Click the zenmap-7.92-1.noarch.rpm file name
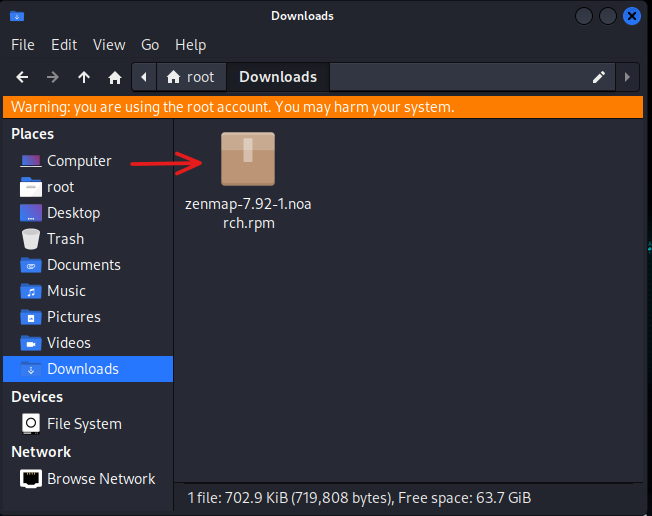This screenshot has height=516, width=652. pyautogui.click(x=248, y=214)
